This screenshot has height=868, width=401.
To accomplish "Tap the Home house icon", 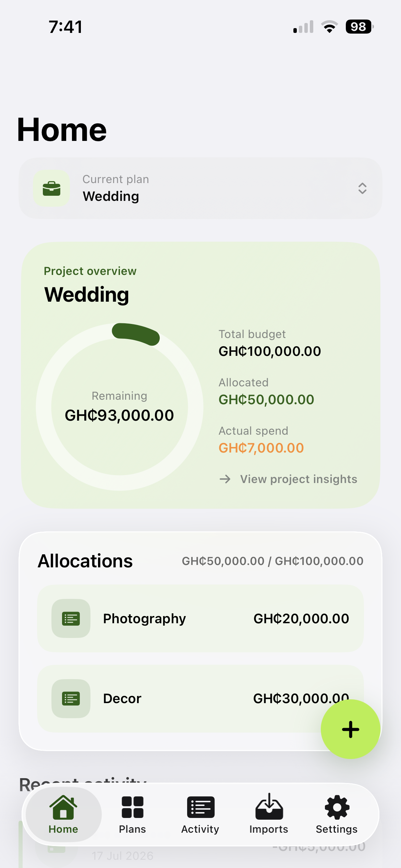I will coord(63,807).
